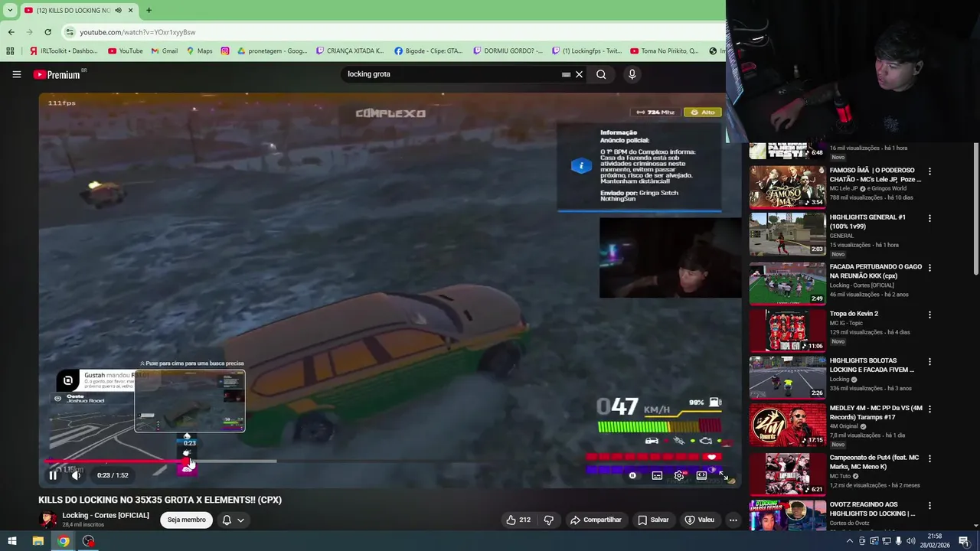Open the Campeonato de Put4 video thumbnail
Image resolution: width=980 pixels, height=551 pixels.
[x=787, y=474]
